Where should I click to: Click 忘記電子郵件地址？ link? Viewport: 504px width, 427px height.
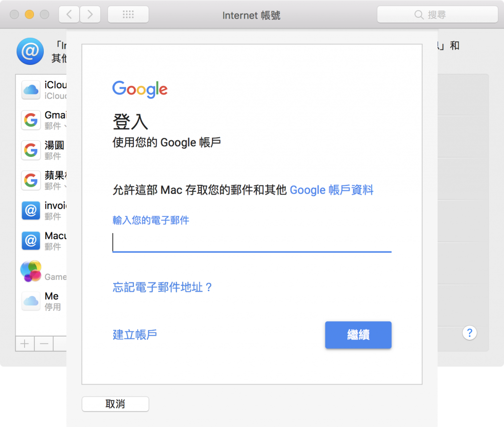[x=162, y=287]
